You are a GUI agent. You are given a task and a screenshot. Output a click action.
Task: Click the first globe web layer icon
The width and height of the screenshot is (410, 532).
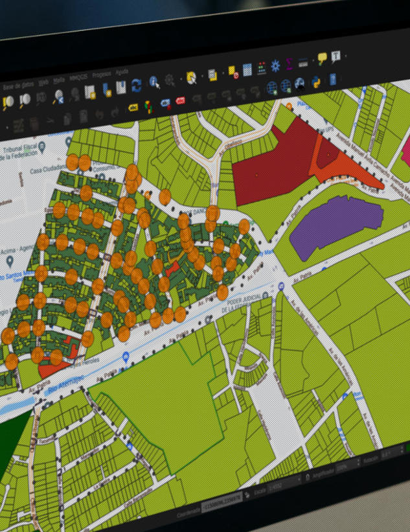pyautogui.click(x=272, y=88)
